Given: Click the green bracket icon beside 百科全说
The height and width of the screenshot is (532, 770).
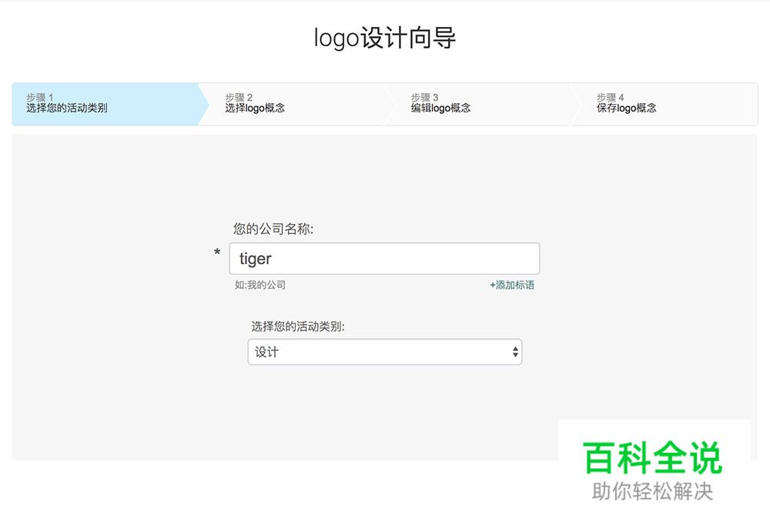Looking at the screenshot, I should tap(586, 457).
